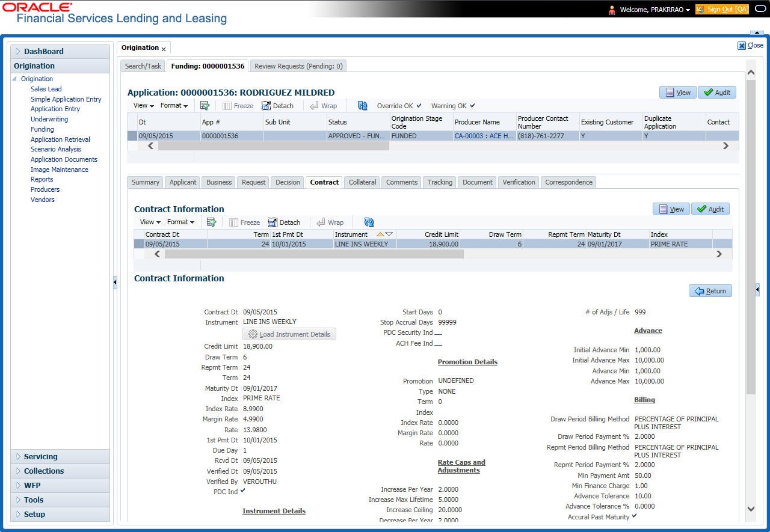The image size is (770, 532).
Task: Click the Audit button for the Application section
Action: [717, 93]
